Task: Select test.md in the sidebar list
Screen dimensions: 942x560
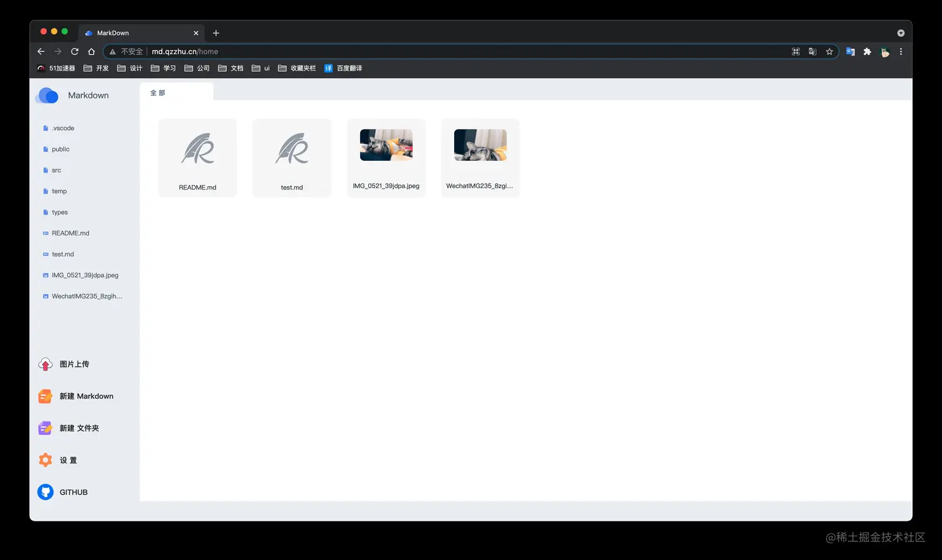Action: click(x=63, y=254)
